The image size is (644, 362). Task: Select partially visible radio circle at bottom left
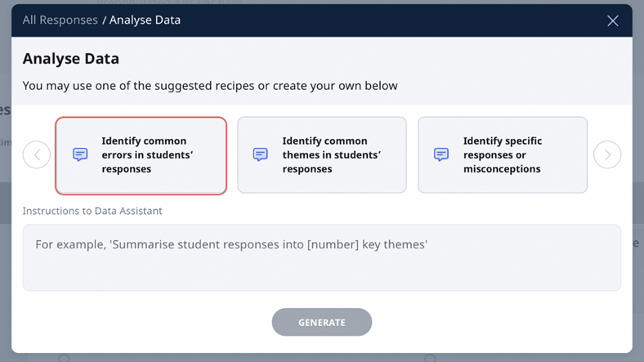coord(64,358)
